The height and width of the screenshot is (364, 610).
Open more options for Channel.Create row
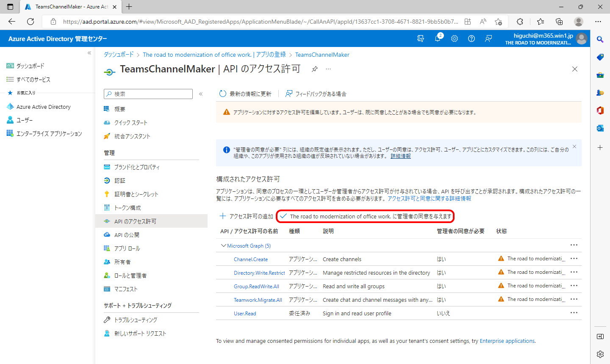point(574,259)
